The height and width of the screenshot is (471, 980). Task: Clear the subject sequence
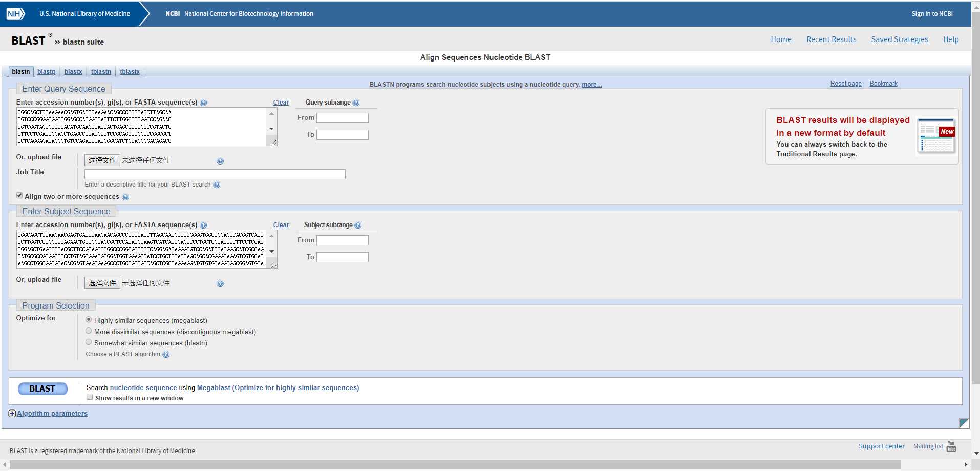click(281, 225)
